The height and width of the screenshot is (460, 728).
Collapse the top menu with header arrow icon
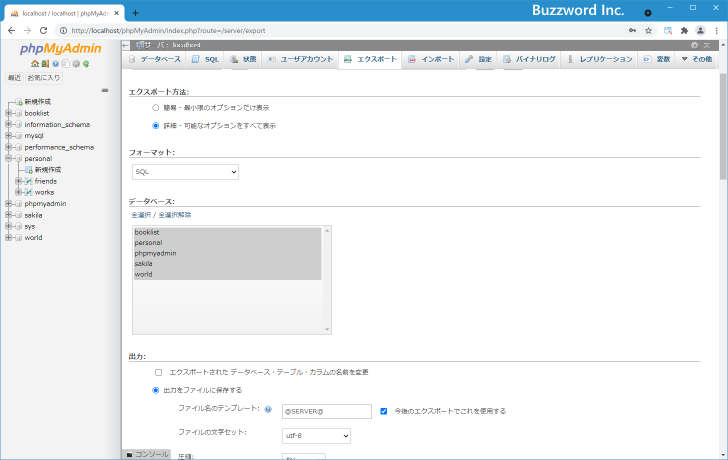coord(707,45)
